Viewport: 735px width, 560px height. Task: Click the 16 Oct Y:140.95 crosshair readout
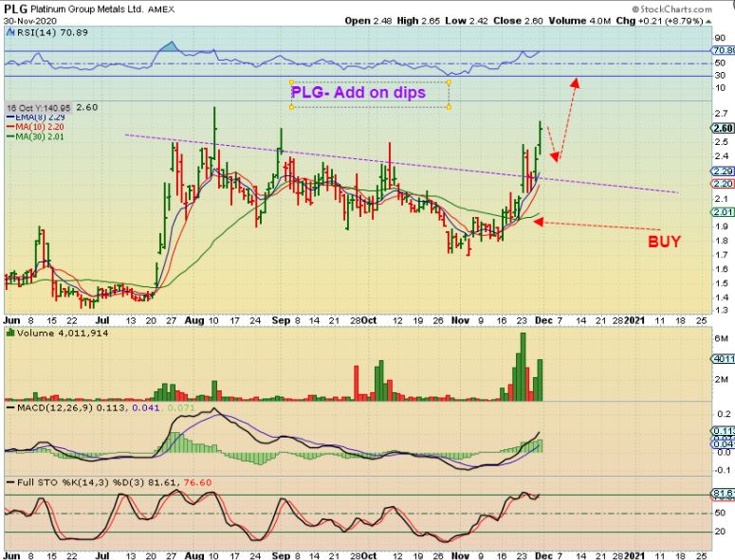click(x=39, y=108)
